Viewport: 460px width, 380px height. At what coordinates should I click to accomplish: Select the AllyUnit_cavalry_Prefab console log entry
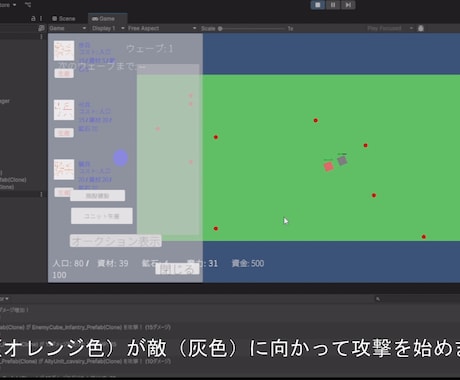(x=85, y=361)
